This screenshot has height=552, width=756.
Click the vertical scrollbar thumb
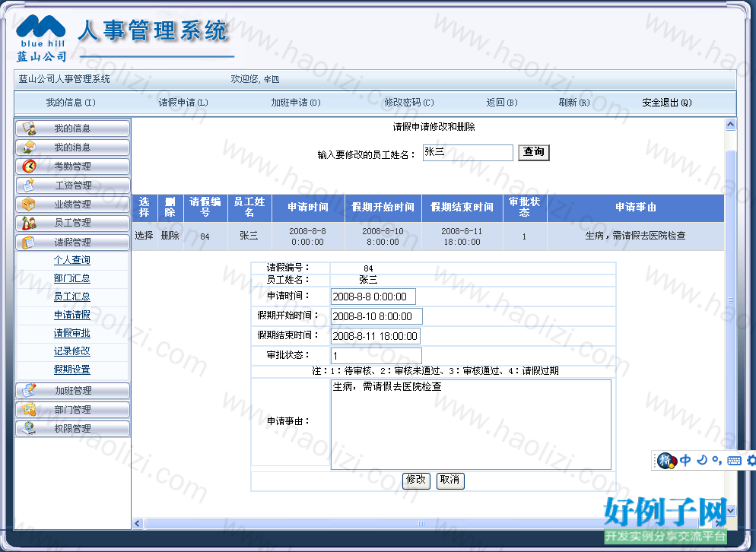click(730, 299)
